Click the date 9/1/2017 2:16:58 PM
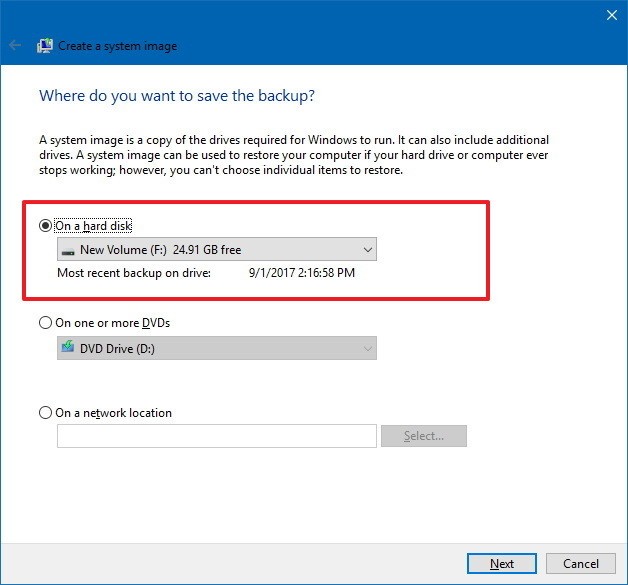628x585 pixels. (x=302, y=273)
